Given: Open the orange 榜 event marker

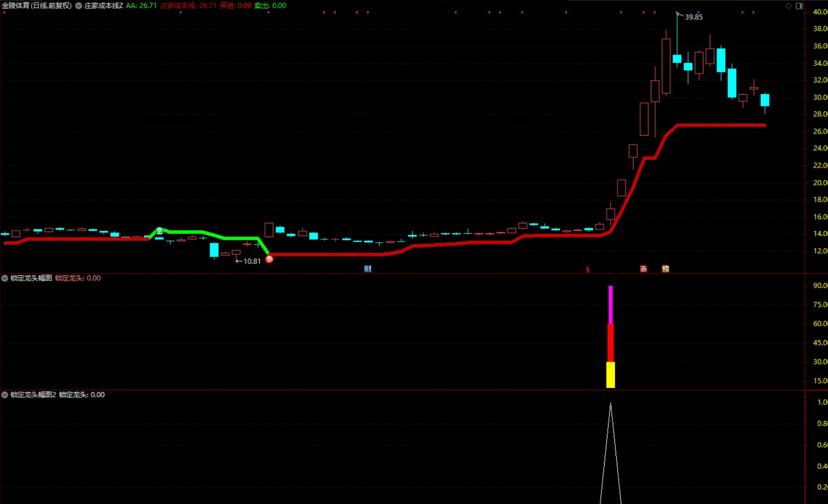Looking at the screenshot, I should pos(666,269).
